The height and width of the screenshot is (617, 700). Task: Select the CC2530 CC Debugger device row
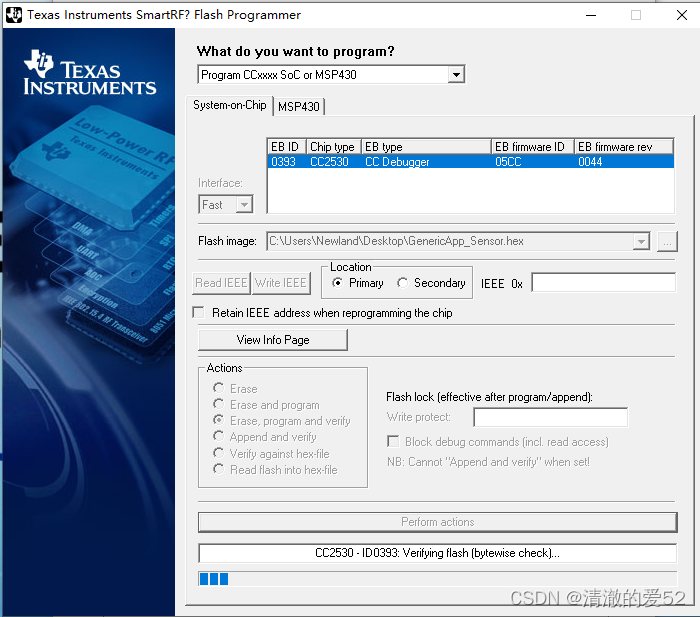pos(471,162)
